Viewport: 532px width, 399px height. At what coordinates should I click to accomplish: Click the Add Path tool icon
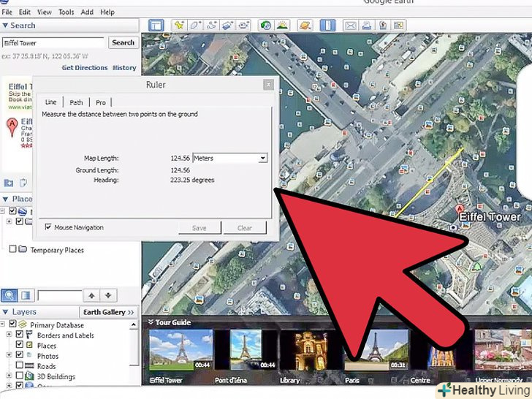coord(210,26)
